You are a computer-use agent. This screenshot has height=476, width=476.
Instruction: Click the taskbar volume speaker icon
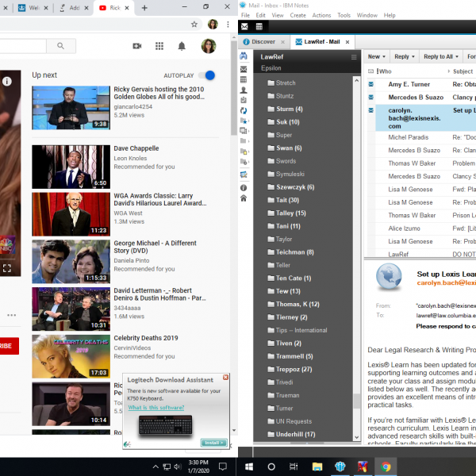point(178,466)
